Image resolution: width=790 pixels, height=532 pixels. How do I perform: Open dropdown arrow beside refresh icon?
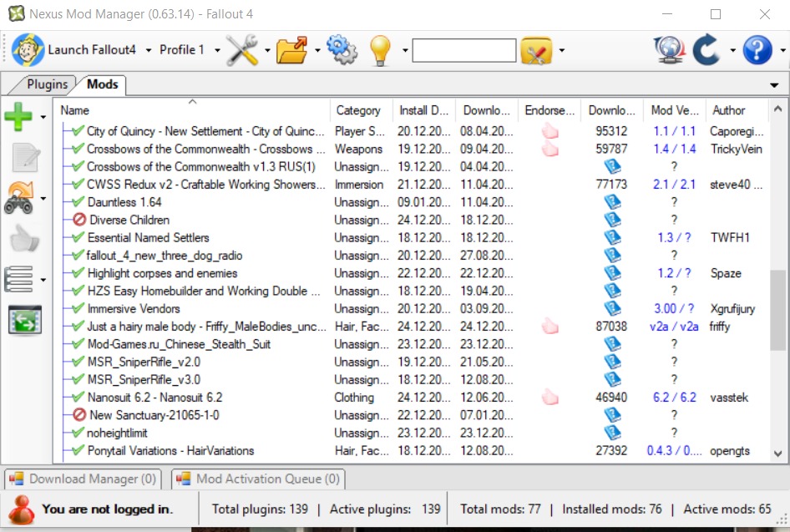pos(732,50)
